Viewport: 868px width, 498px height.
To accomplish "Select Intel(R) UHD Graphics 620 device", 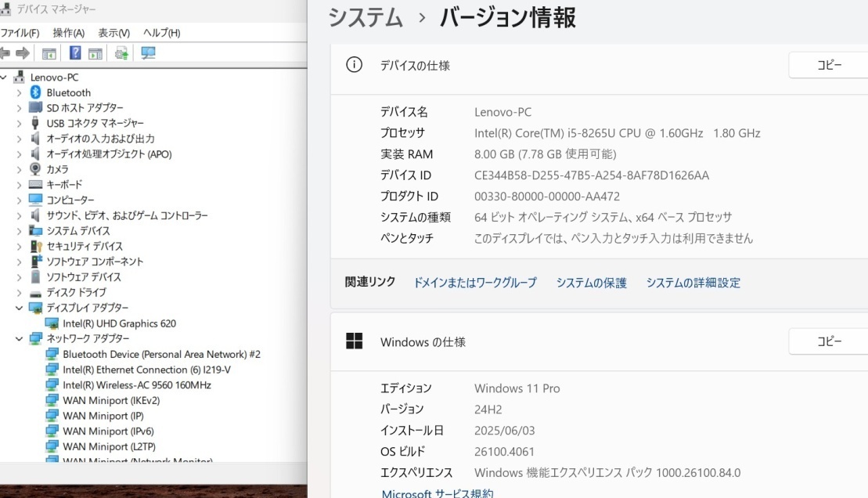I will click(x=119, y=323).
